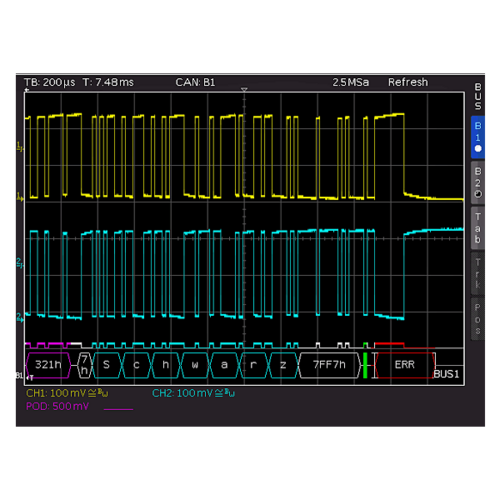Click the green acknowledge marker

[365, 365]
